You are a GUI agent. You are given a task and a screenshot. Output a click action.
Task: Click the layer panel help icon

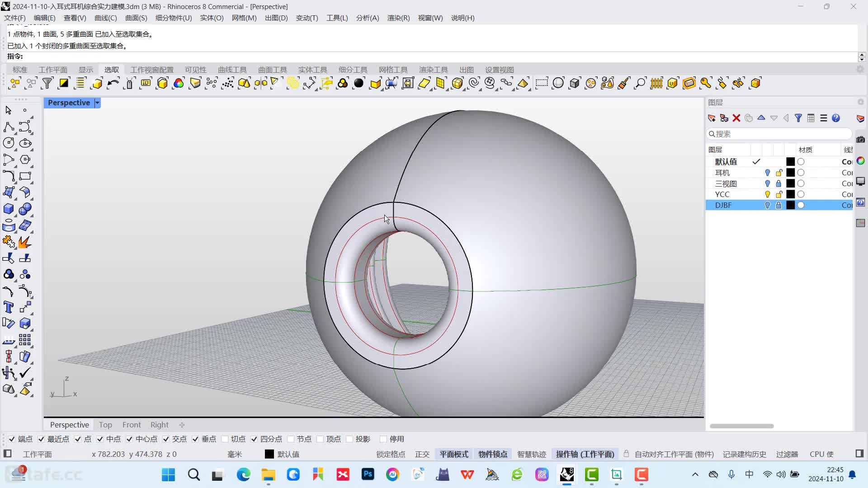coord(836,118)
